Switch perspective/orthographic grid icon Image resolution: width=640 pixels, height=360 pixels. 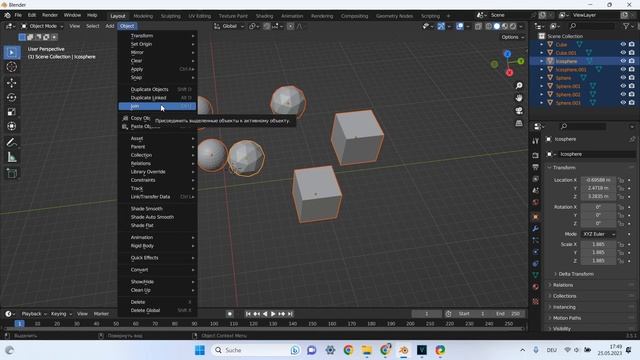[519, 123]
